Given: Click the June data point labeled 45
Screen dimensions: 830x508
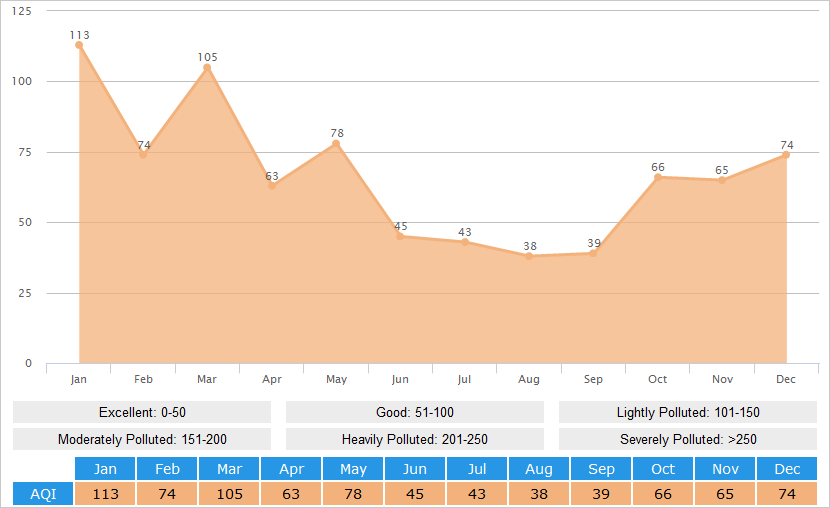Looking at the screenshot, I should coord(400,237).
